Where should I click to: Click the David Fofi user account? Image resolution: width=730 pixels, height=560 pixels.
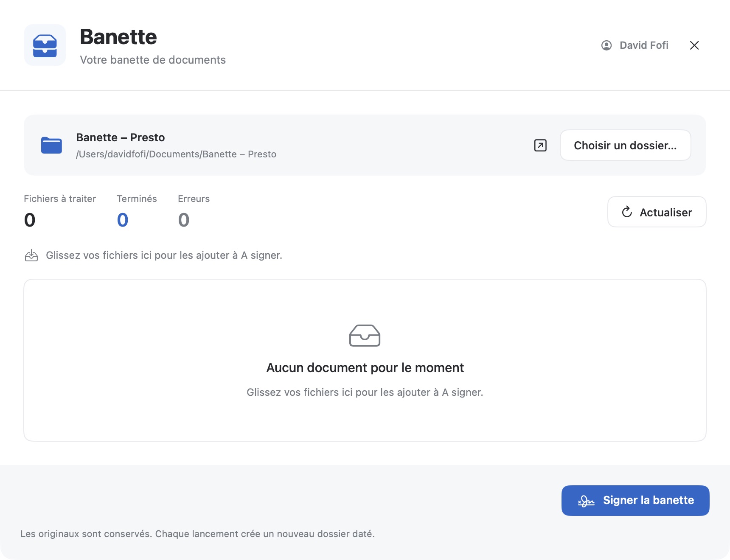(635, 45)
